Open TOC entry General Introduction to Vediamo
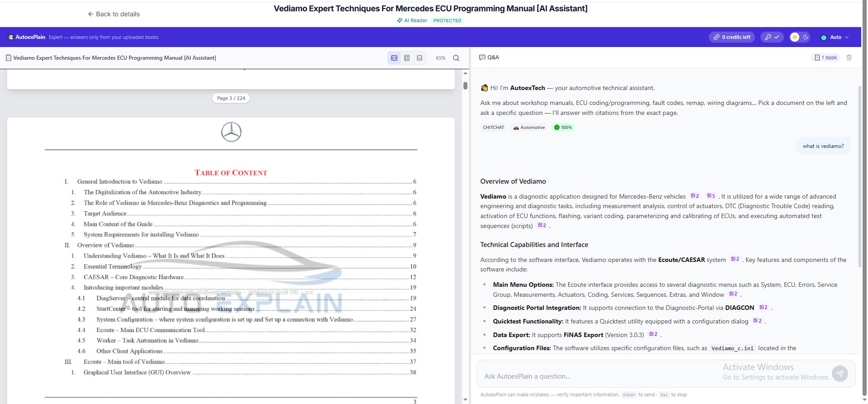868x404 pixels. point(240,181)
